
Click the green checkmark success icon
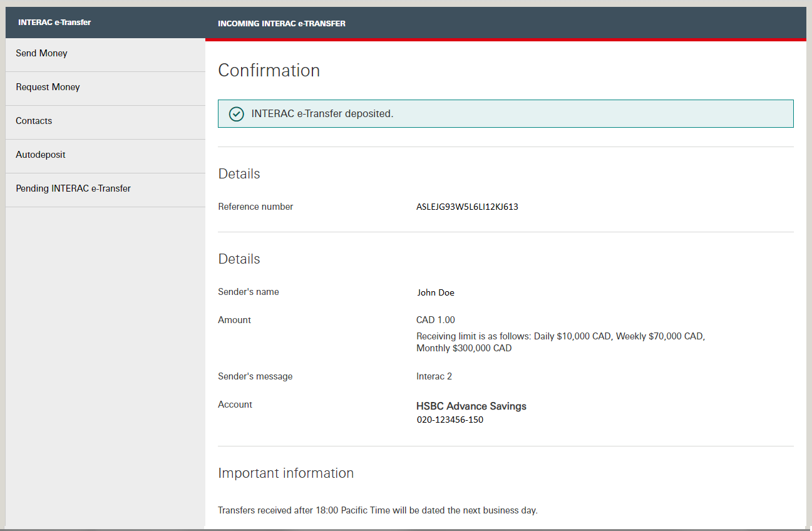click(236, 114)
